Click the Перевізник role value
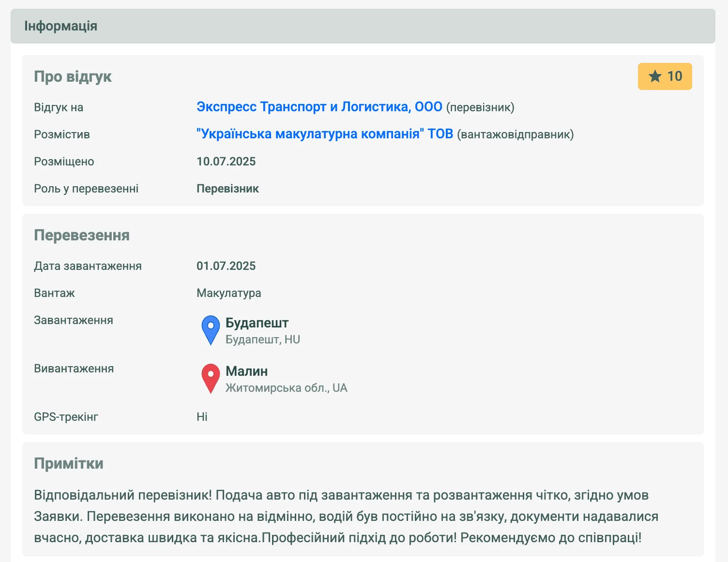This screenshot has width=728, height=562. click(x=227, y=189)
